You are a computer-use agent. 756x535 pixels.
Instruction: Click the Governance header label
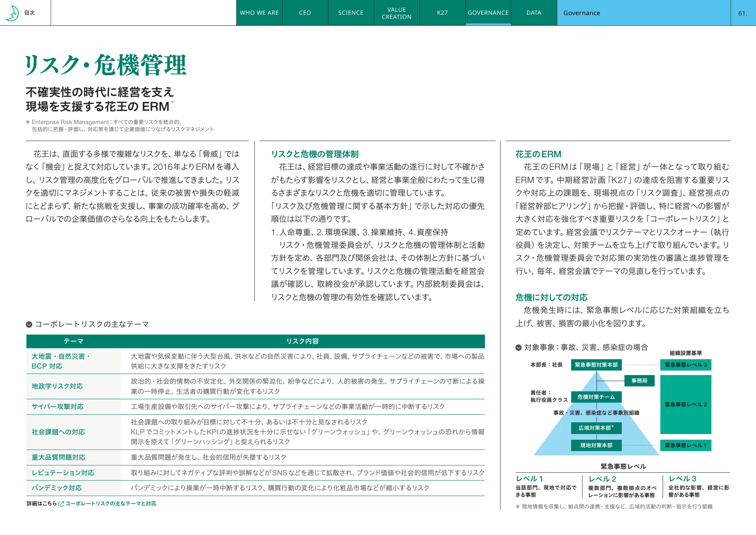pyautogui.click(x=581, y=13)
